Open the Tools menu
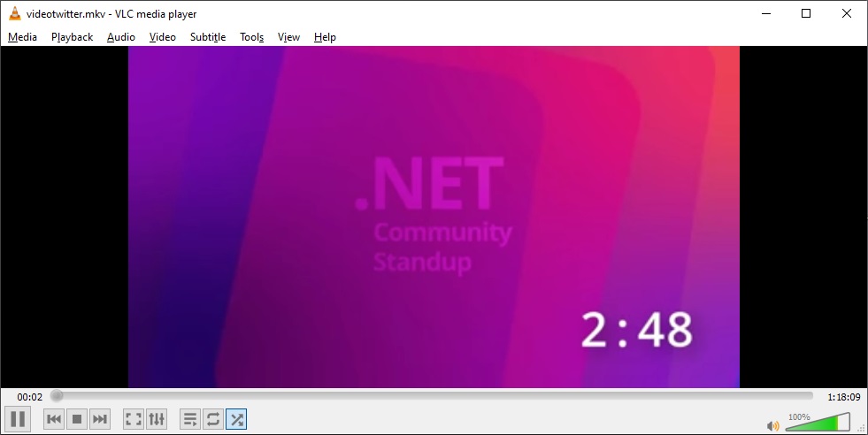 tap(252, 37)
